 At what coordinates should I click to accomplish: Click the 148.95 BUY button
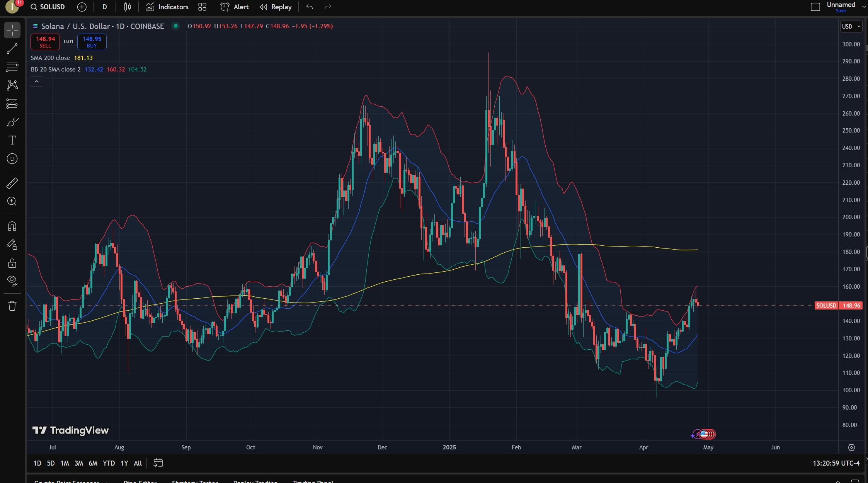tap(92, 42)
